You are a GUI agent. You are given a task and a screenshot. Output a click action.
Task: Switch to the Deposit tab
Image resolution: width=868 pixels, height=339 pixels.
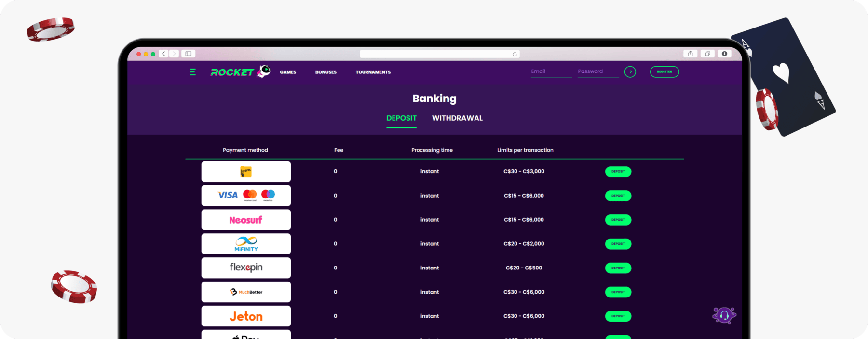click(x=401, y=118)
